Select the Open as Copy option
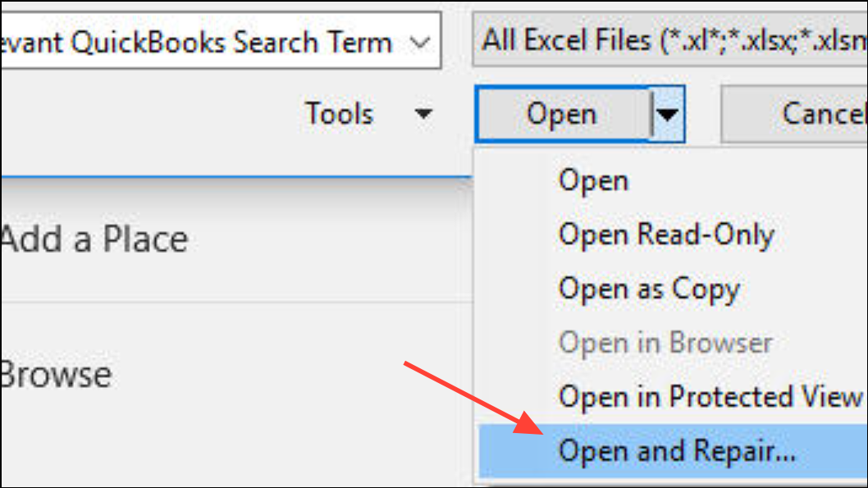This screenshot has height=488, width=868. coord(649,289)
